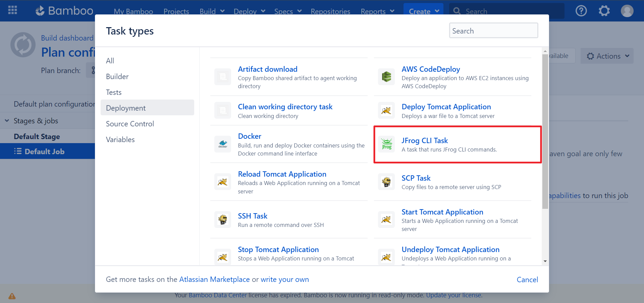The height and width of the screenshot is (303, 644).
Task: Open the Build dashboard breadcrumb
Action: [67, 38]
